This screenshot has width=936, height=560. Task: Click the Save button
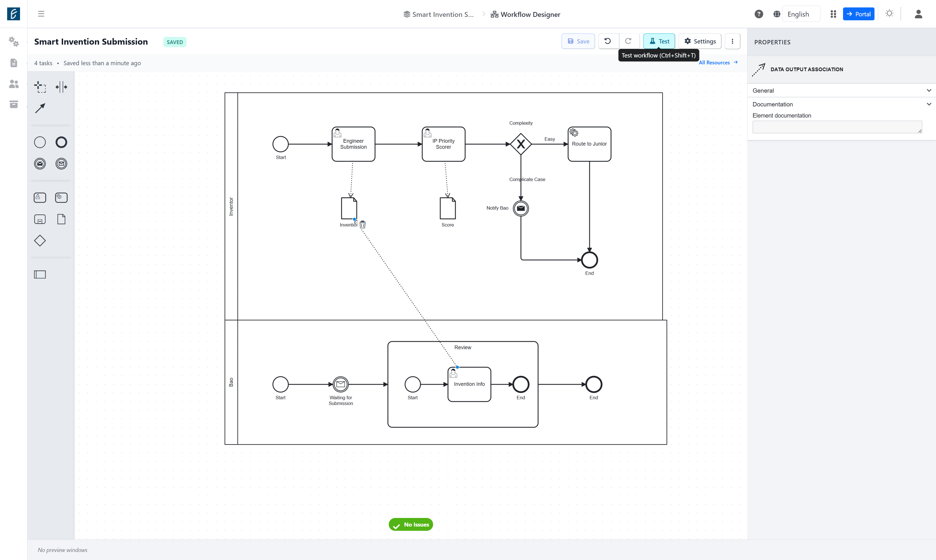(578, 41)
